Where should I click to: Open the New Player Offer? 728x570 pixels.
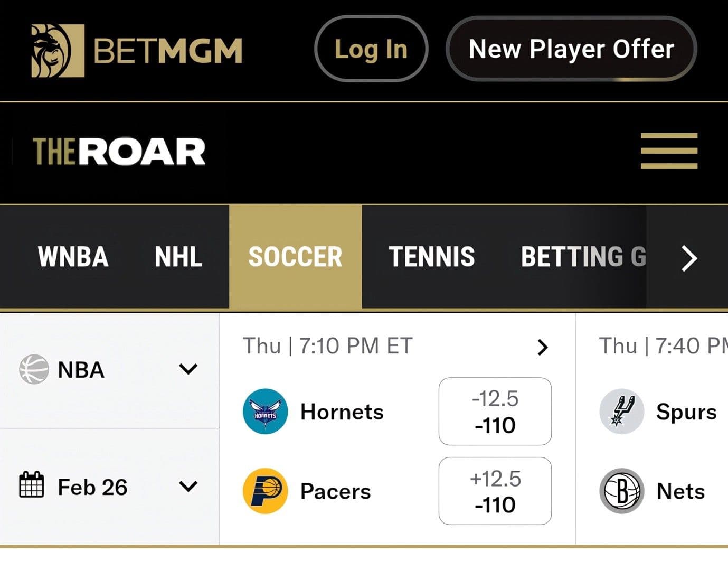571,49
